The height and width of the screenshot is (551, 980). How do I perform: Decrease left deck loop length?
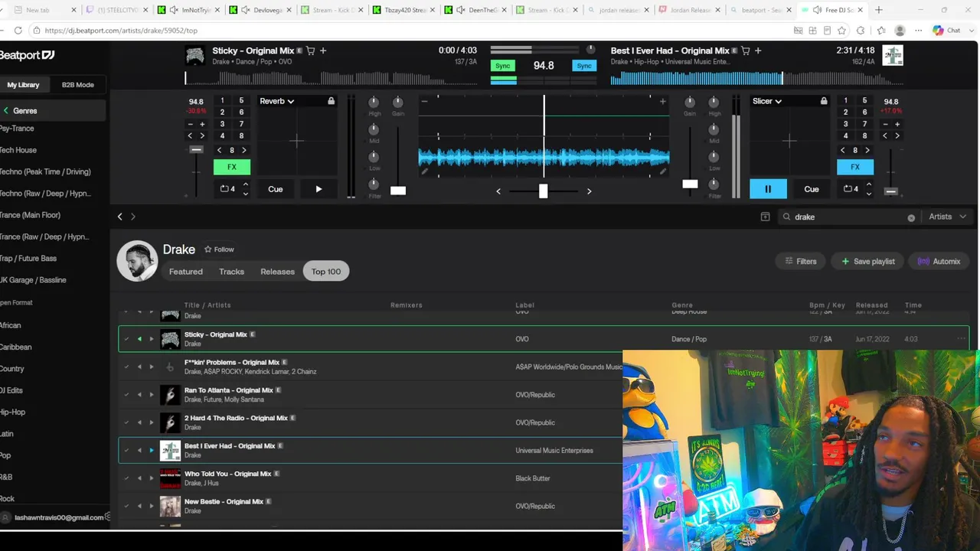245,194
